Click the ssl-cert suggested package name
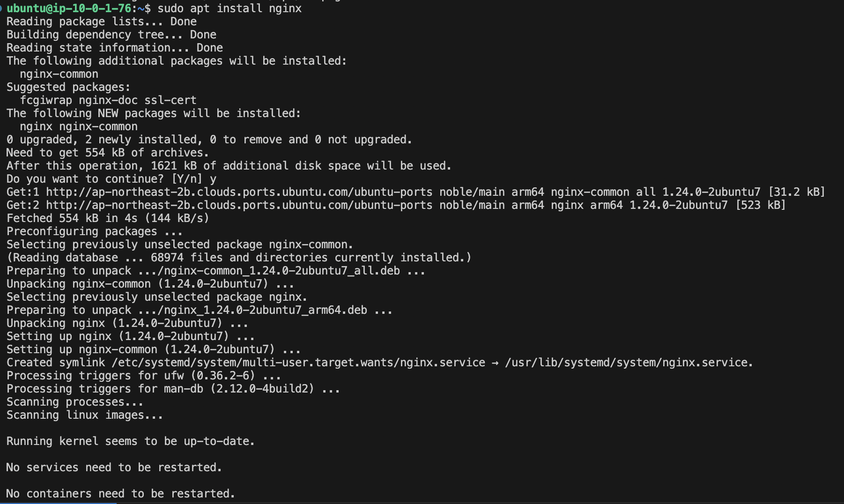844x504 pixels. click(x=170, y=100)
